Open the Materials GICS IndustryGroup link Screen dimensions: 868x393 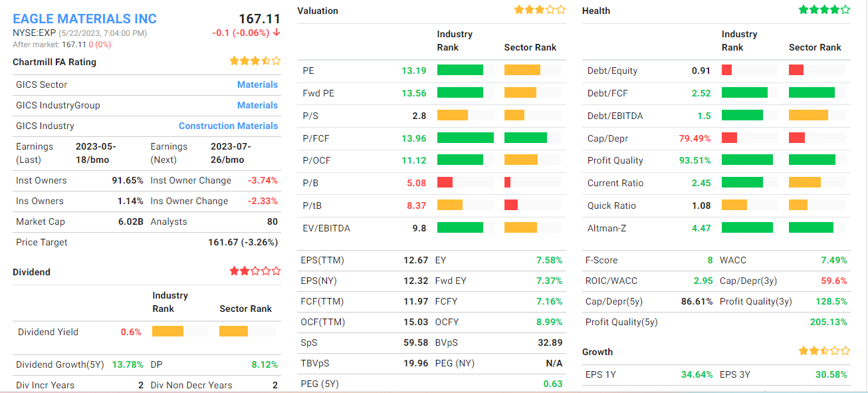point(258,105)
